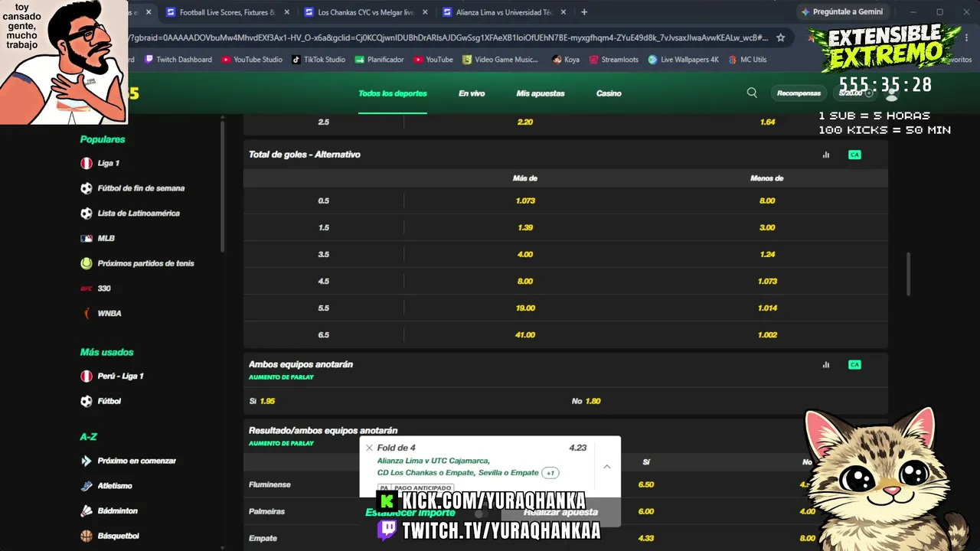Pick Más de 5.5 odds 19.00
Viewport: 980px width, 551px height.
coord(525,308)
